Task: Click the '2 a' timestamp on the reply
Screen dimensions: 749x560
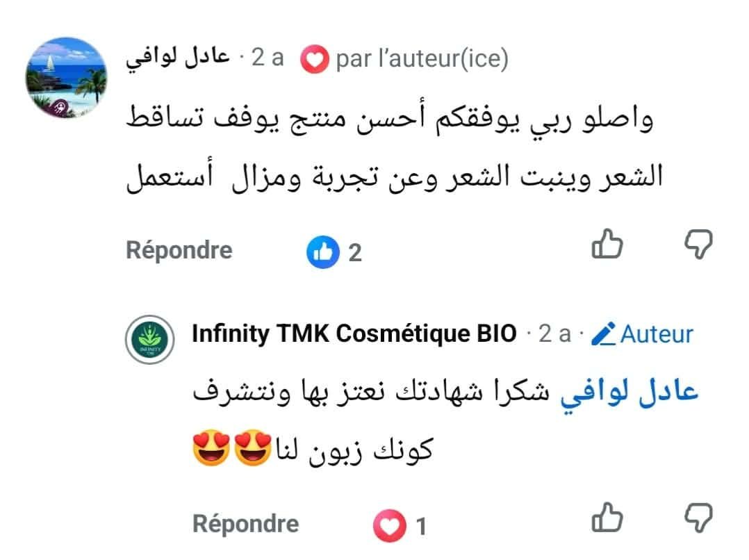Action: tap(554, 333)
